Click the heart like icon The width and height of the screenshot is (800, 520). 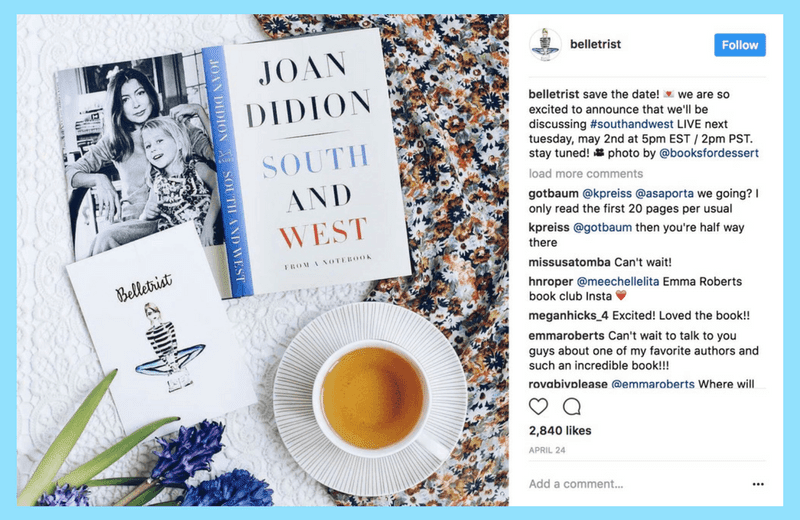[x=538, y=406]
